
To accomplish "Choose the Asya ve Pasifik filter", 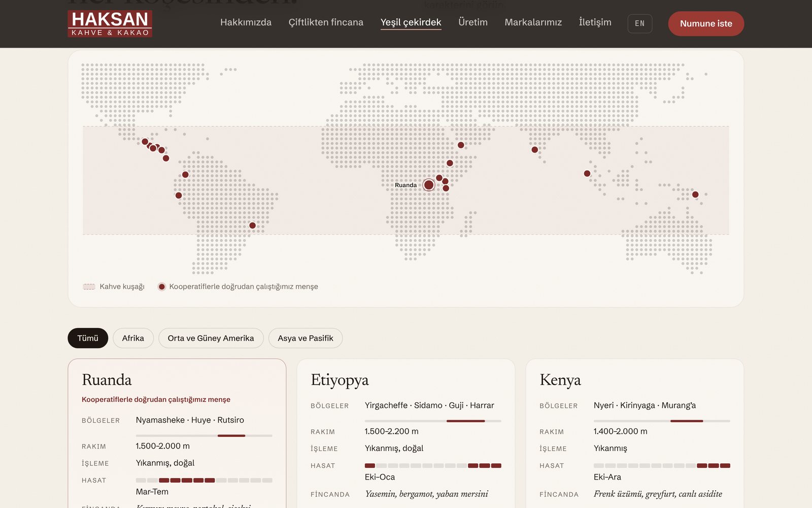I will coord(306,338).
